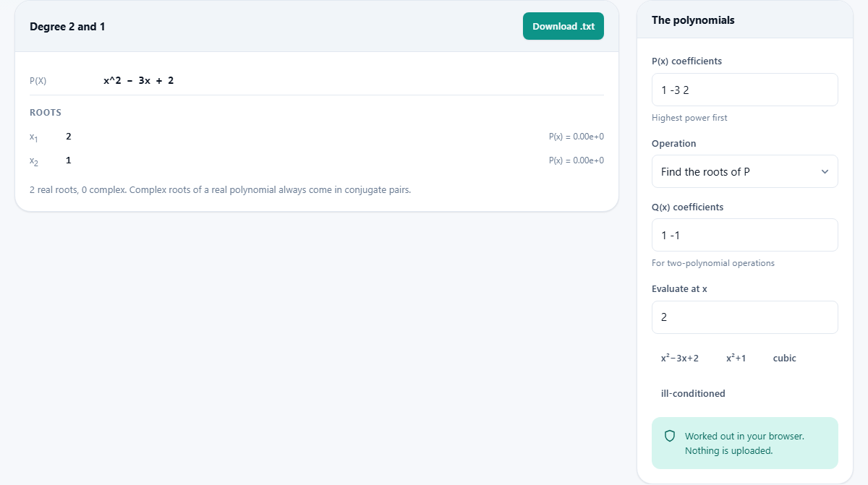Click the Worked out in your browser notice
Image resolution: width=868 pixels, height=485 pixels.
click(x=744, y=443)
